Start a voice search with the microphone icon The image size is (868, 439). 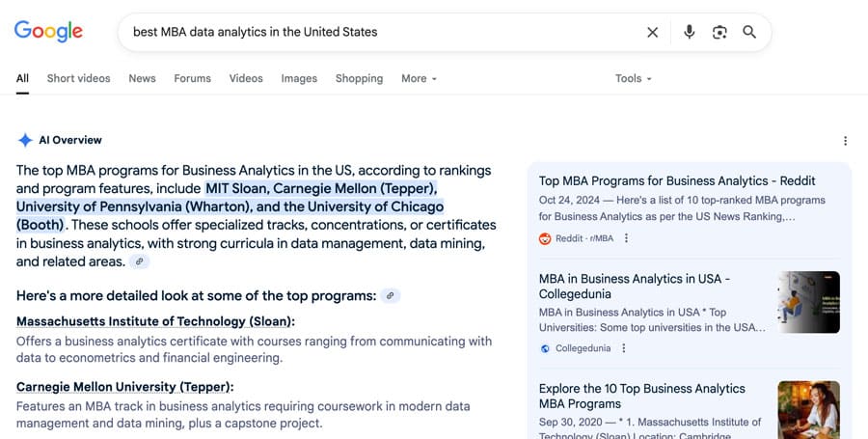click(x=689, y=32)
